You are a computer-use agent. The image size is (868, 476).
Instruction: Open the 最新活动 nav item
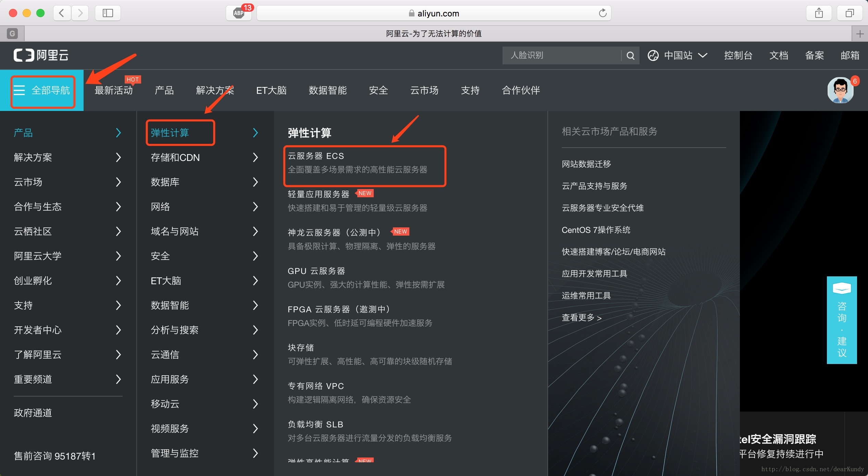(x=114, y=90)
